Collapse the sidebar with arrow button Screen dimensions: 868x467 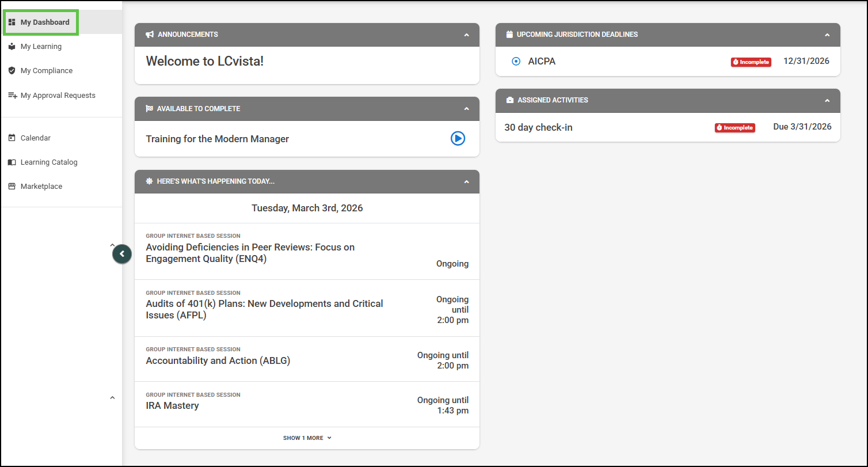[122, 254]
